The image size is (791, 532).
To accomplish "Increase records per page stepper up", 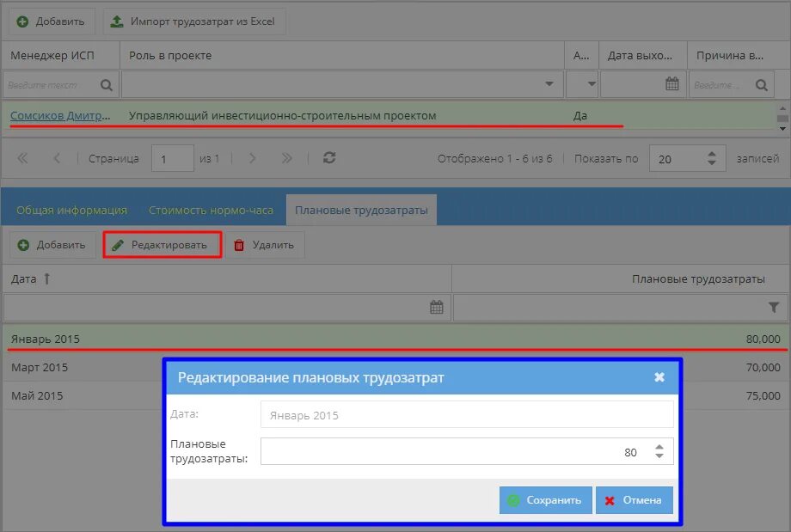I will (x=711, y=155).
